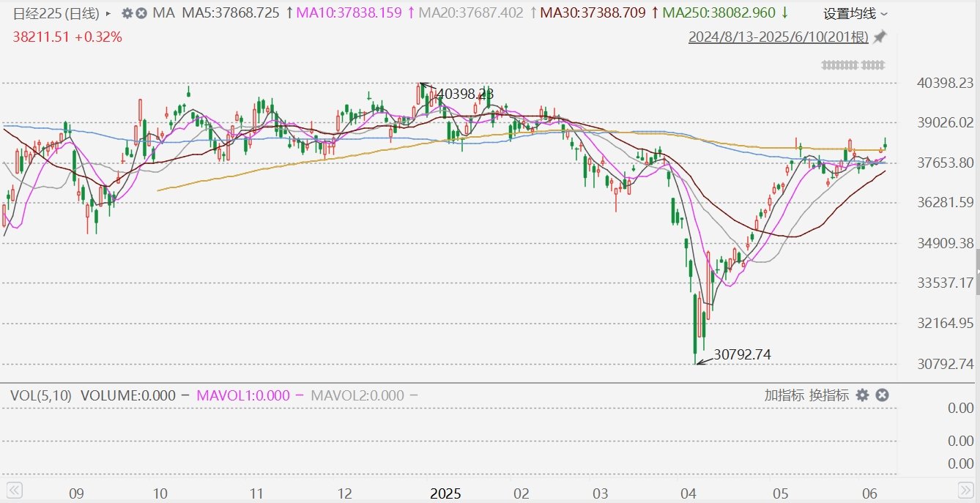Click the 34909.38 price axis label

coord(945,242)
